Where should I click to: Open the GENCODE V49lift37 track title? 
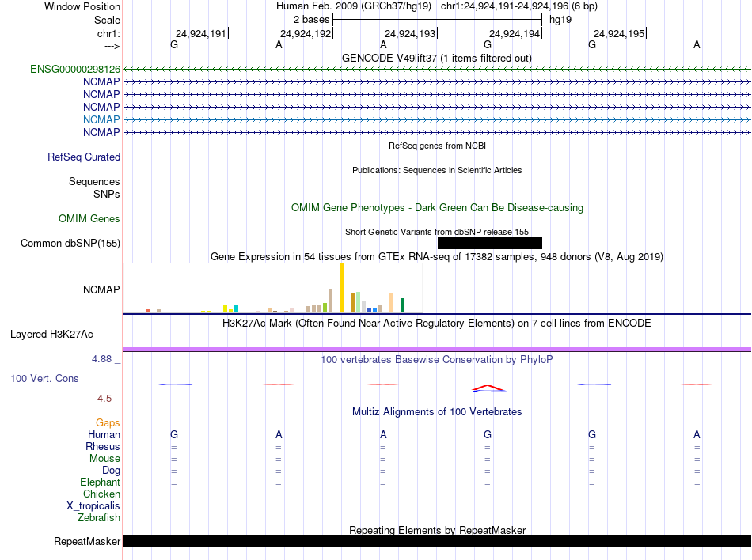(436, 58)
